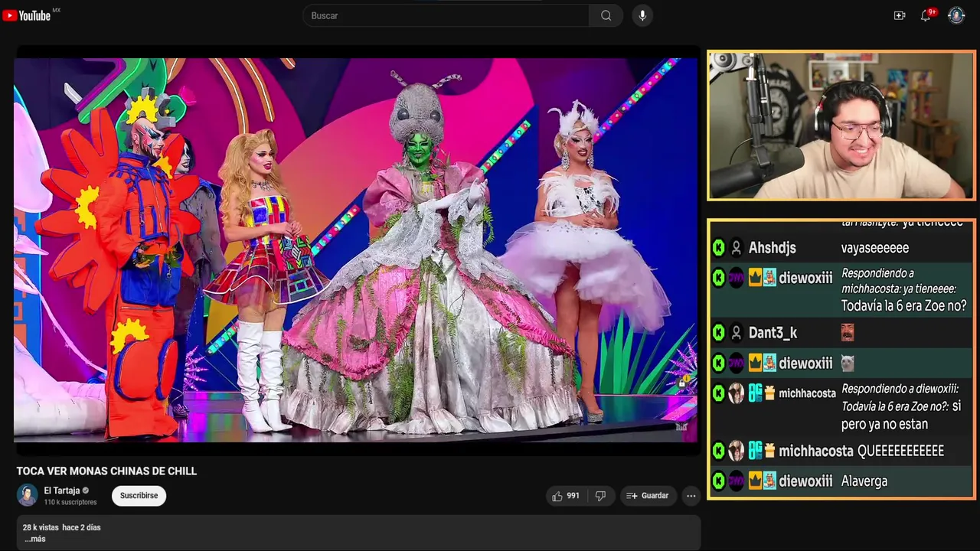Save video with the Guardar button
The height and width of the screenshot is (551, 980).
648,496
